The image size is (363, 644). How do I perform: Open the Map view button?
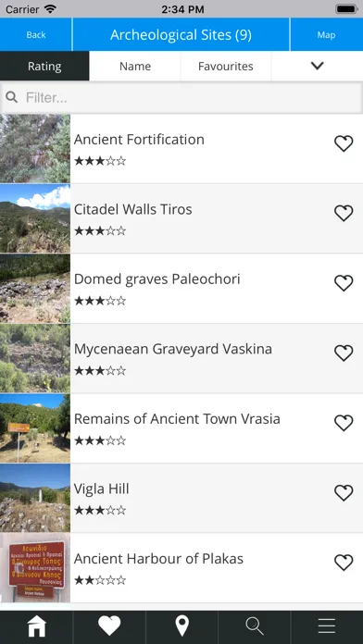pyautogui.click(x=326, y=34)
